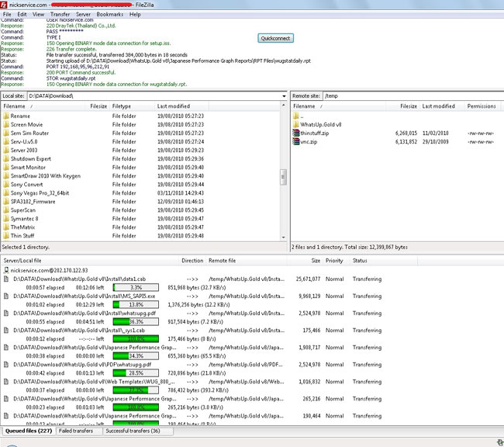
Task: Select thinstuff.zip archive icon
Action: (x=296, y=133)
